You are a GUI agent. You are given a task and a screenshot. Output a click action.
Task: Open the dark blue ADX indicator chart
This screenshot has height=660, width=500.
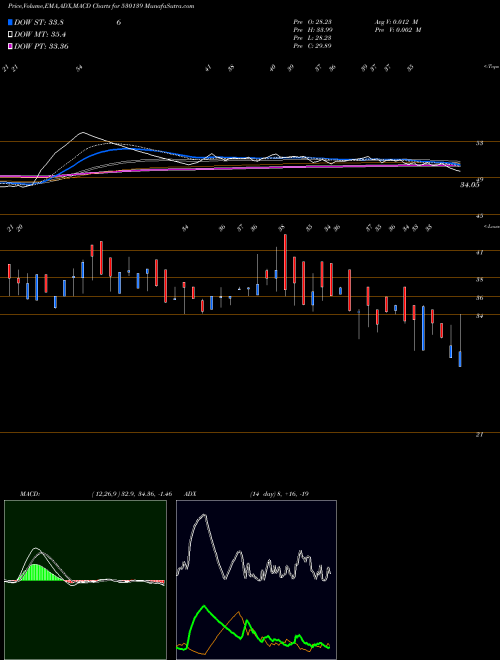[x=256, y=580]
